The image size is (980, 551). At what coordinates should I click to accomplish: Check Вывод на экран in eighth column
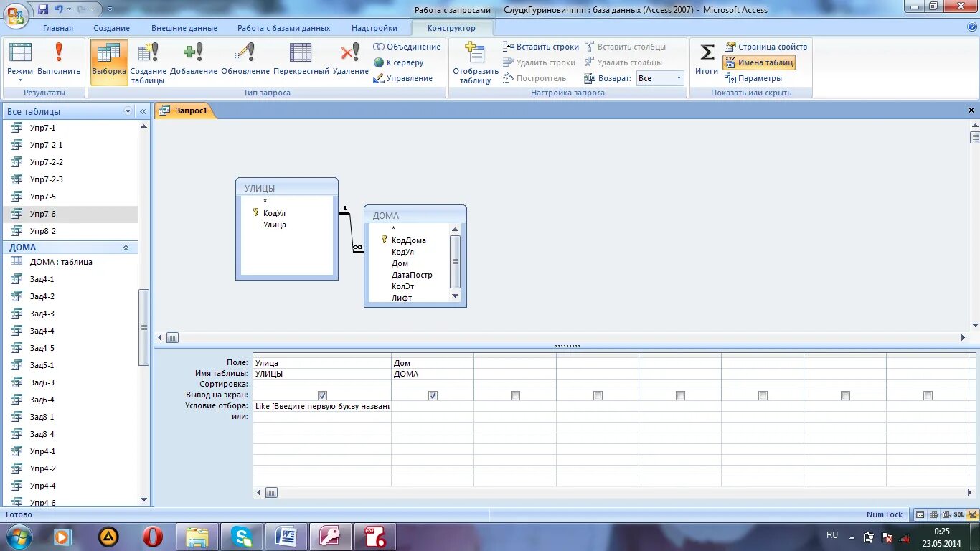[x=928, y=395]
